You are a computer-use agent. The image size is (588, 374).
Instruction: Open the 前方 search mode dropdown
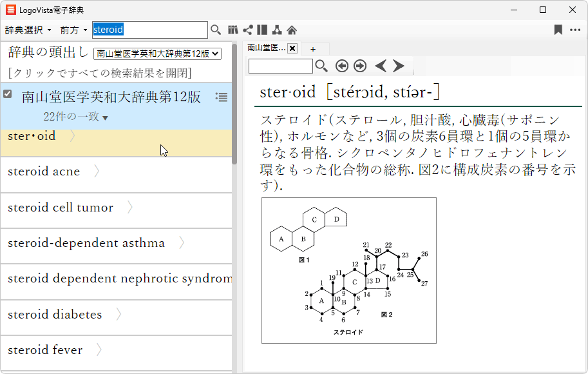pos(73,30)
